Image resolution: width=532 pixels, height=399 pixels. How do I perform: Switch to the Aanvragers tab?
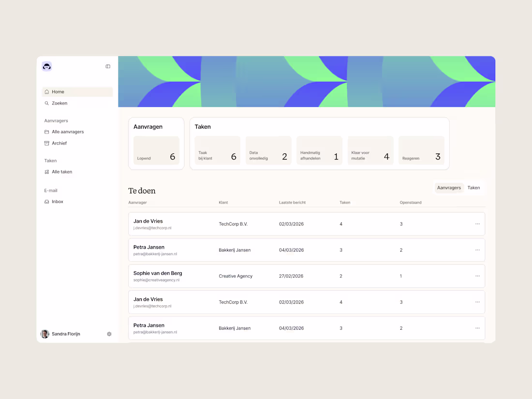(449, 188)
